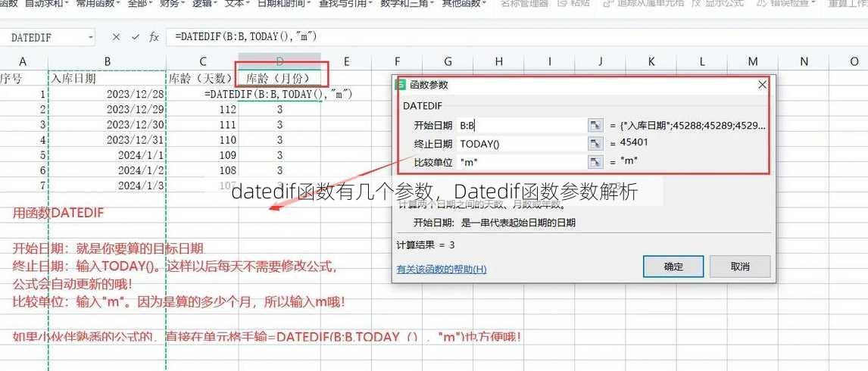Select column header C

click(x=202, y=61)
